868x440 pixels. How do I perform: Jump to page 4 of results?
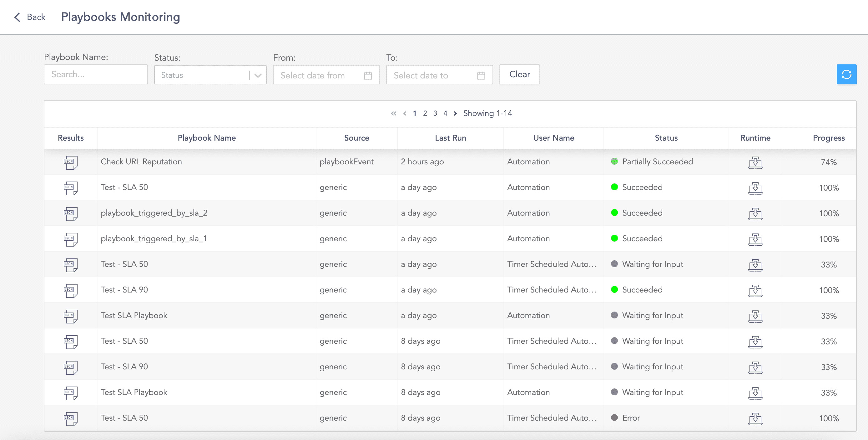445,113
